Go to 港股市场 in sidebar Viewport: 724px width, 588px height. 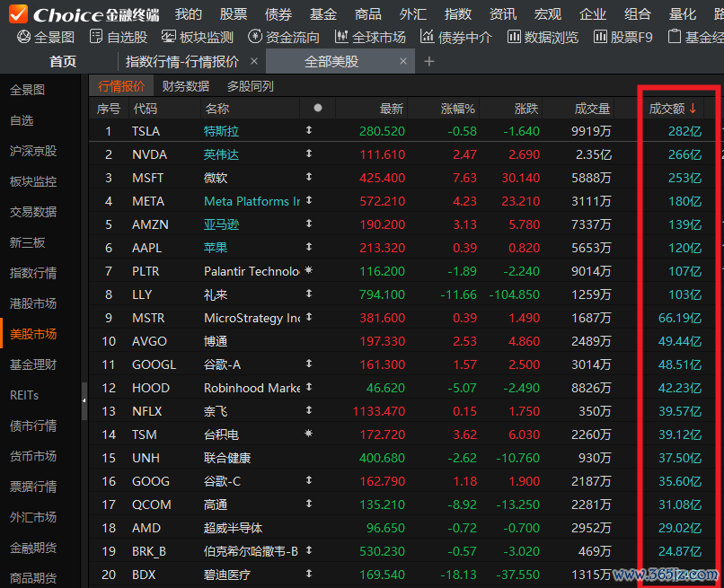point(33,303)
